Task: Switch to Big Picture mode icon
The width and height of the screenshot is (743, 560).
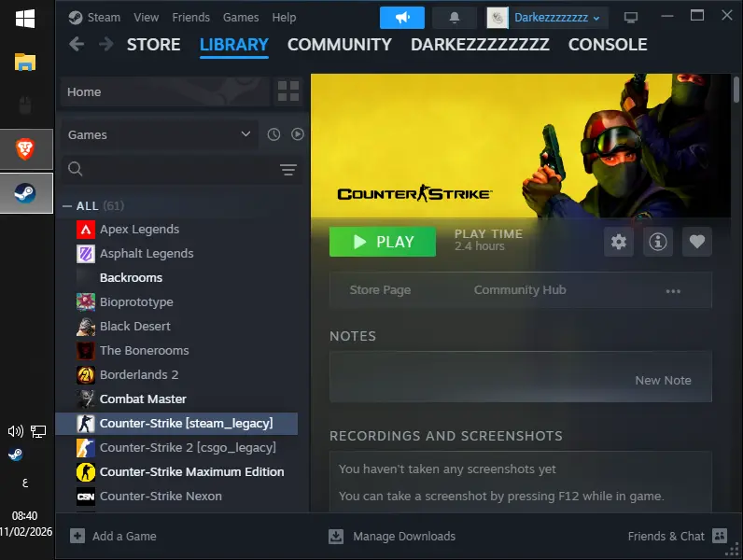Action: [x=631, y=18]
